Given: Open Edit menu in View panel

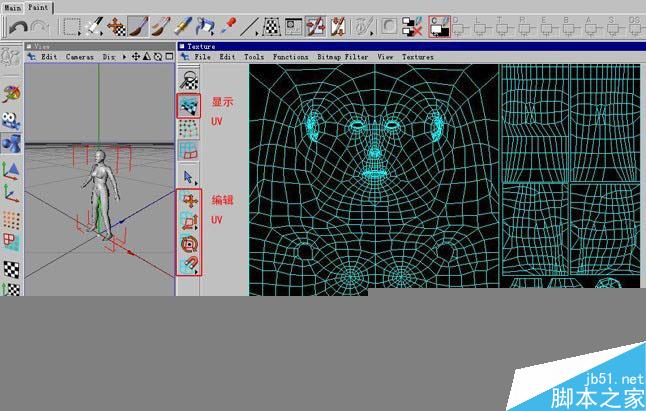Looking at the screenshot, I should coord(49,57).
